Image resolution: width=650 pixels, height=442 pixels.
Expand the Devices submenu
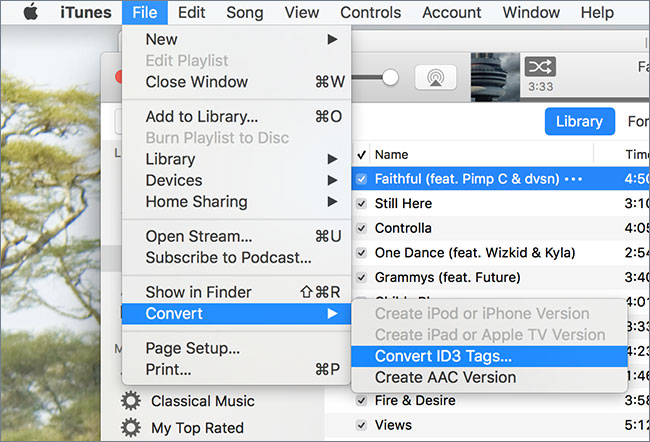click(236, 180)
